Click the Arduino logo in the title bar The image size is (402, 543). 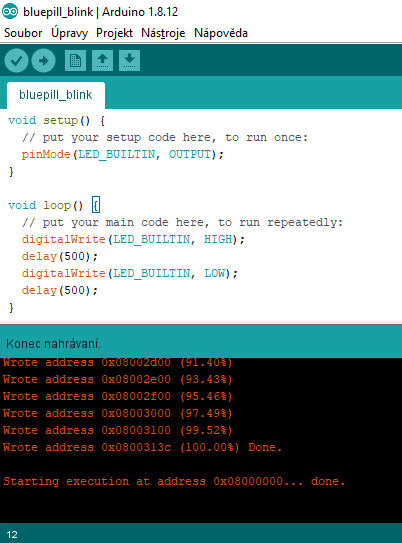[x=10, y=11]
